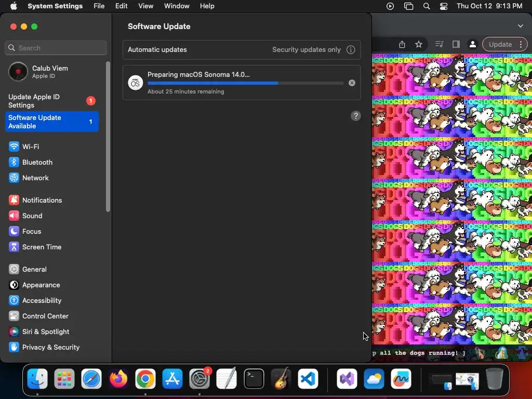
Task: Click the screen mirroring menu bar icon
Action: [408, 6]
